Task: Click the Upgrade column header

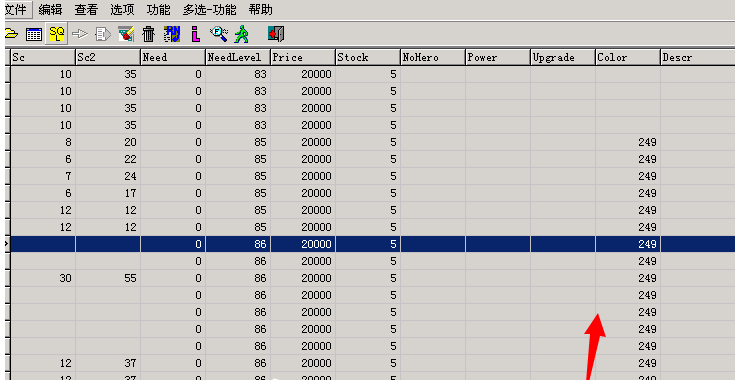Action: pyautogui.click(x=563, y=57)
